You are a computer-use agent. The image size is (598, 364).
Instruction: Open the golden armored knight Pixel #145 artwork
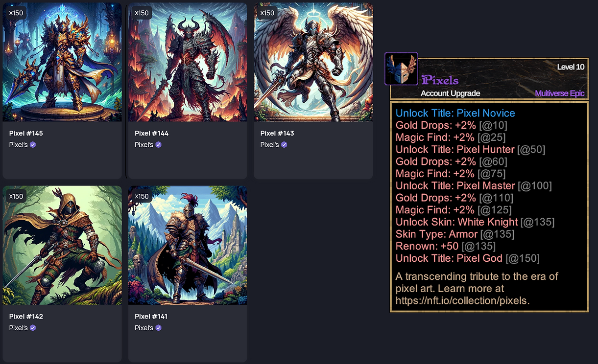coord(62,62)
